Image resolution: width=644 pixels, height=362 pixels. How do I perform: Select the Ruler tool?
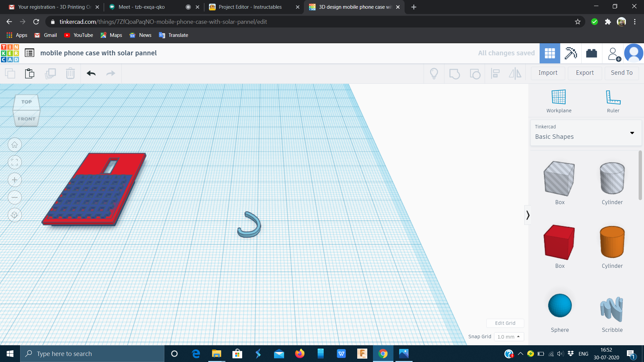[x=613, y=101]
